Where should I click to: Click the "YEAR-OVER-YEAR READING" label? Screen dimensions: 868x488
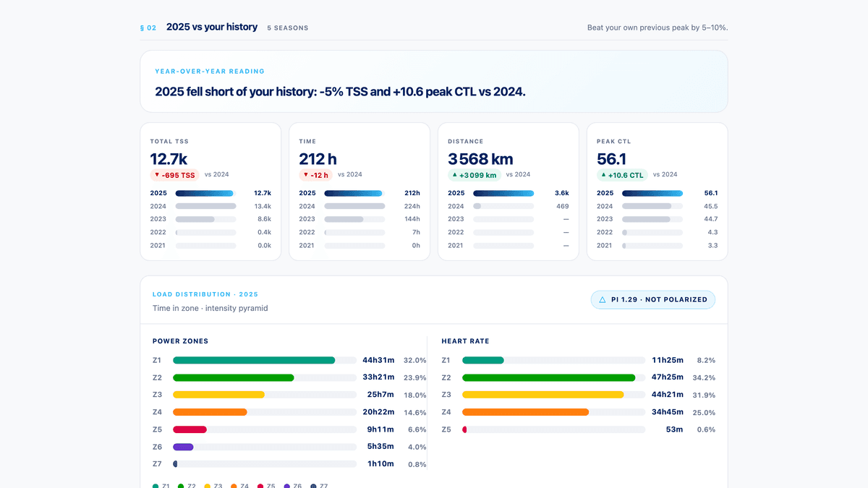point(210,72)
